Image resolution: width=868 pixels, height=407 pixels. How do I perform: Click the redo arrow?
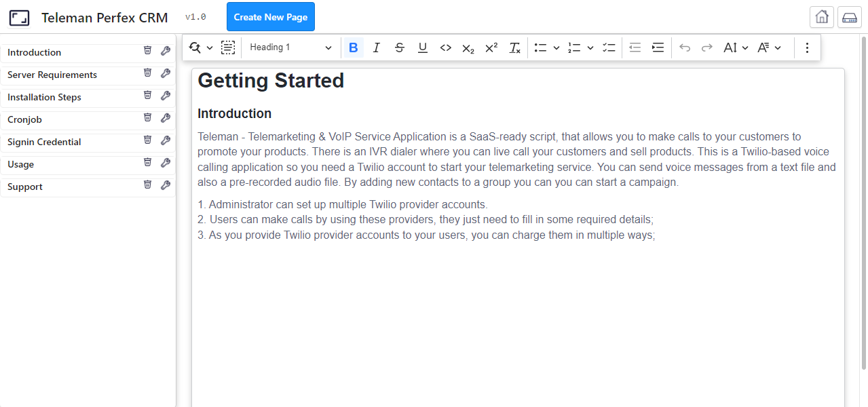pyautogui.click(x=707, y=47)
